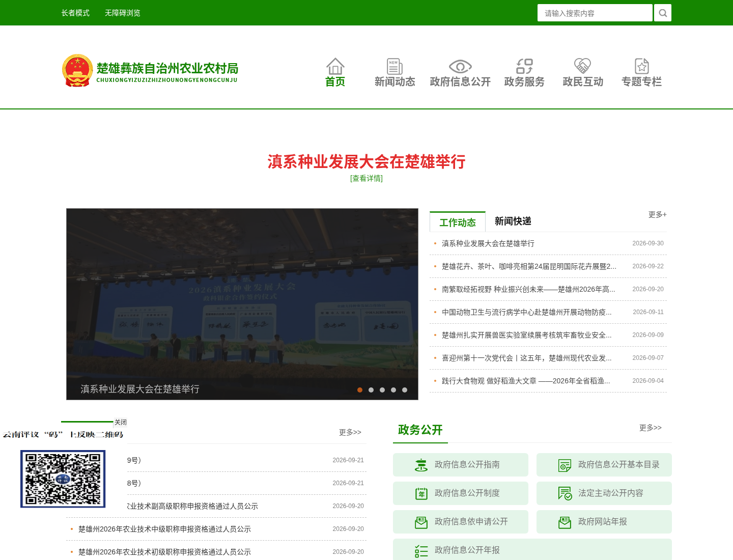Click the 政府信息公开指南 signpost icon
The width and height of the screenshot is (733, 560).
tap(421, 465)
